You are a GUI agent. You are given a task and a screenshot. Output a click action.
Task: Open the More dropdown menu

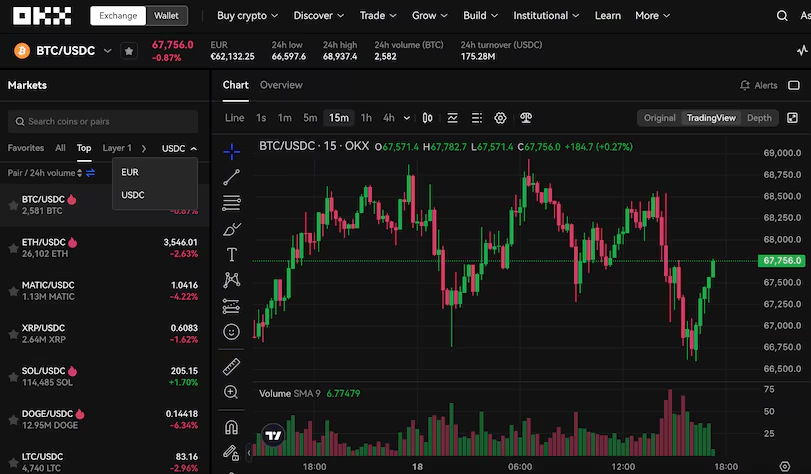point(653,16)
